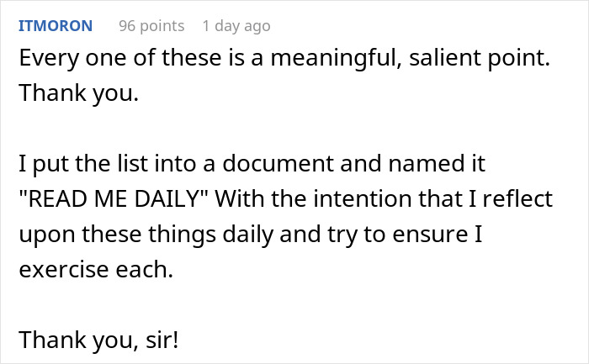Image resolution: width=589 pixels, height=364 pixels.
Task: Click the word 'document' in the comment
Action: click(x=278, y=164)
